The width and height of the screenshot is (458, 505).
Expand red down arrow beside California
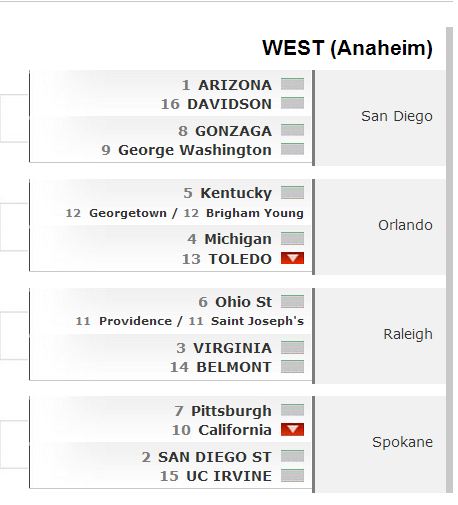pos(292,429)
